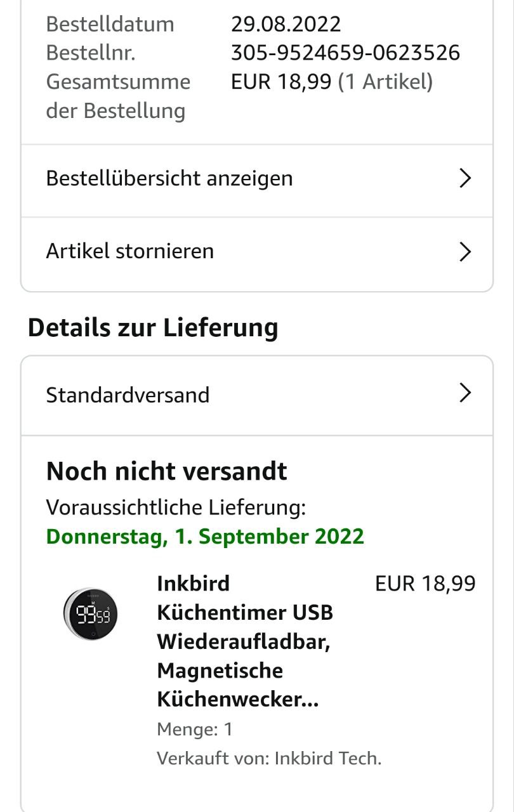
Task: Tap arrow beside Artikel stornieren
Action: tap(465, 252)
